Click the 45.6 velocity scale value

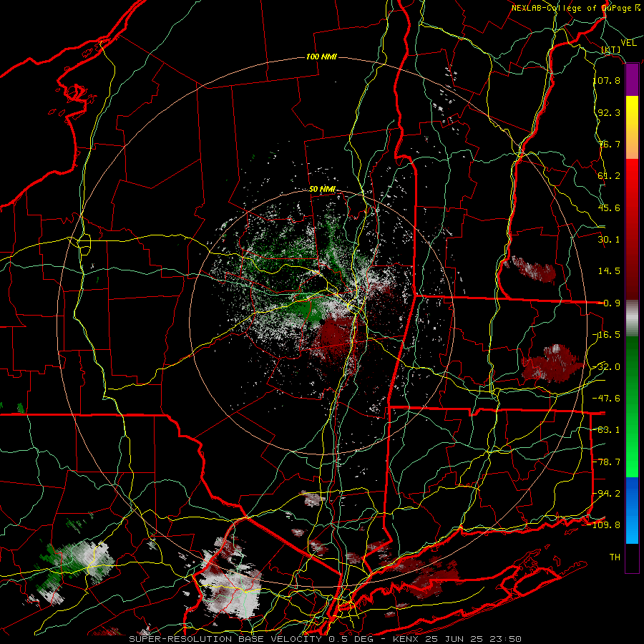(x=610, y=208)
